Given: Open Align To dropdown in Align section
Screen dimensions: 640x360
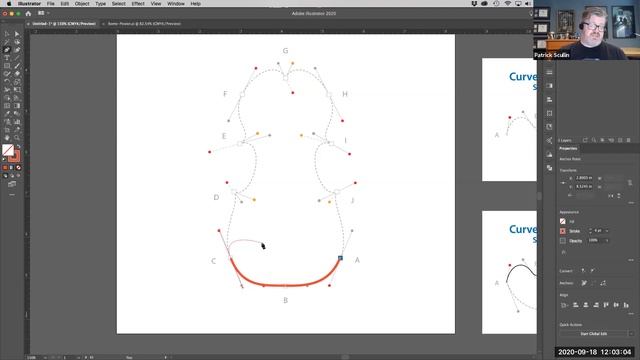Looking at the screenshot, I should click(x=564, y=305).
